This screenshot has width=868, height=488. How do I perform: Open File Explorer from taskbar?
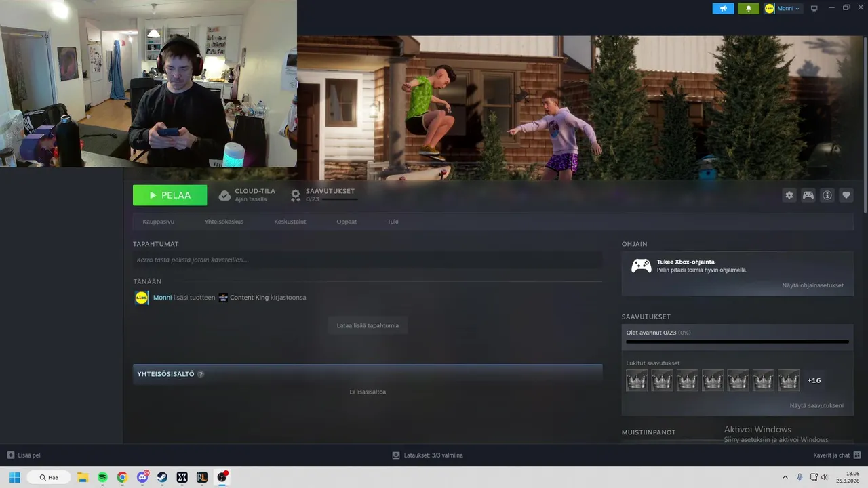point(83,477)
